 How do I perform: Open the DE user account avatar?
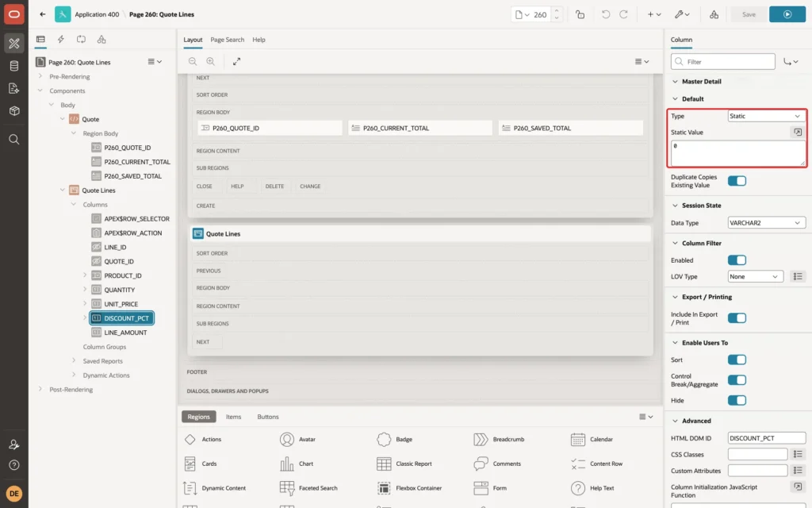click(x=14, y=494)
